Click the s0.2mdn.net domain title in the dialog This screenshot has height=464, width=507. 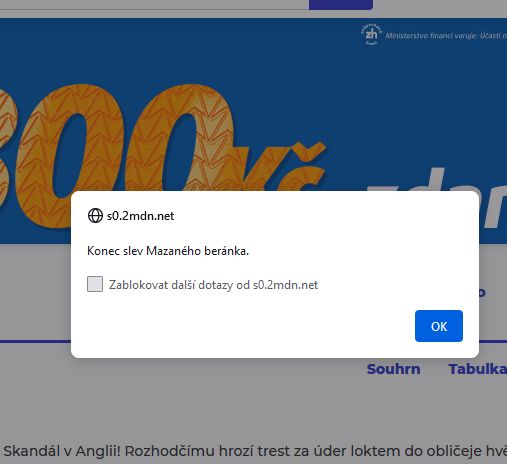(140, 216)
